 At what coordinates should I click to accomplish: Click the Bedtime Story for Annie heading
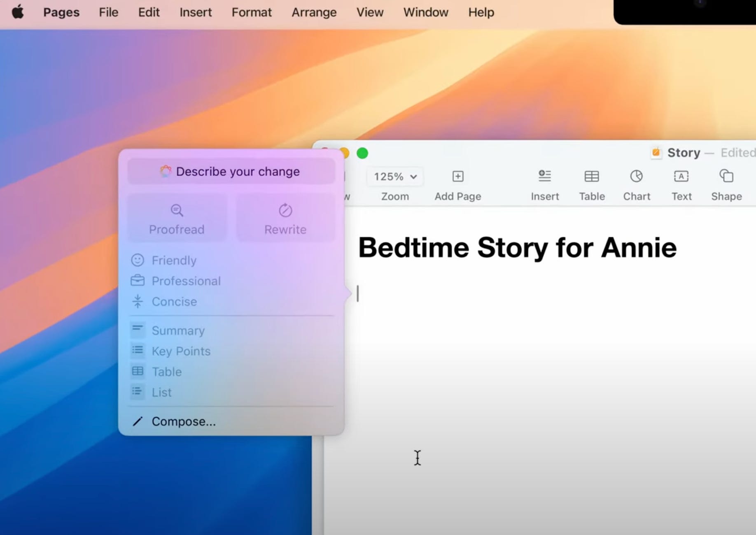tap(517, 248)
